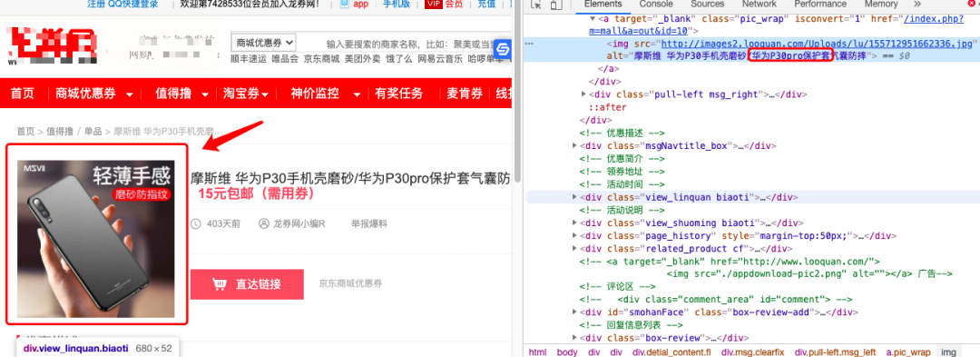Expand the 淘宝券 nav menu arrow
This screenshot has height=357, width=980.
pyautogui.click(x=265, y=95)
